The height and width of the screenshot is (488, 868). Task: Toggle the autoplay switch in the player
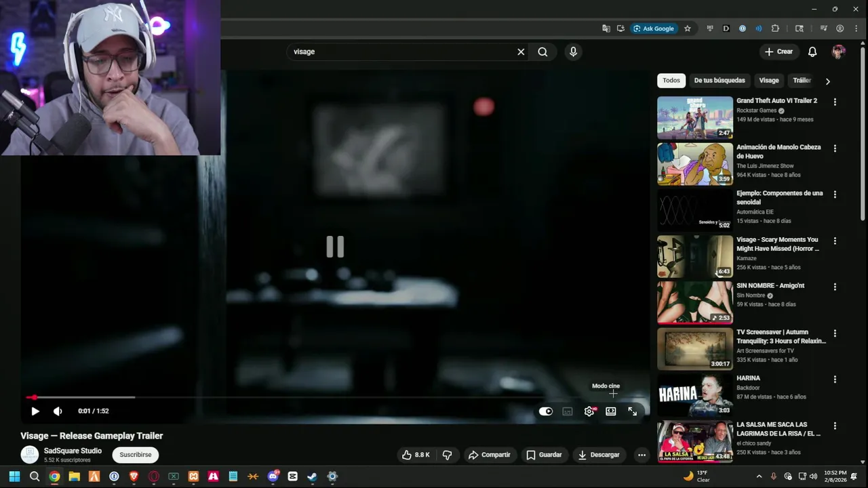[546, 411]
